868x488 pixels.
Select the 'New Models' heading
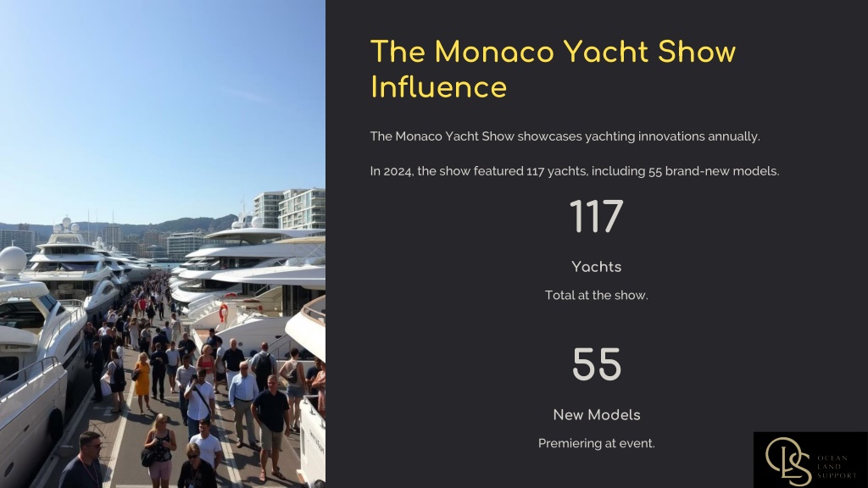596,415
